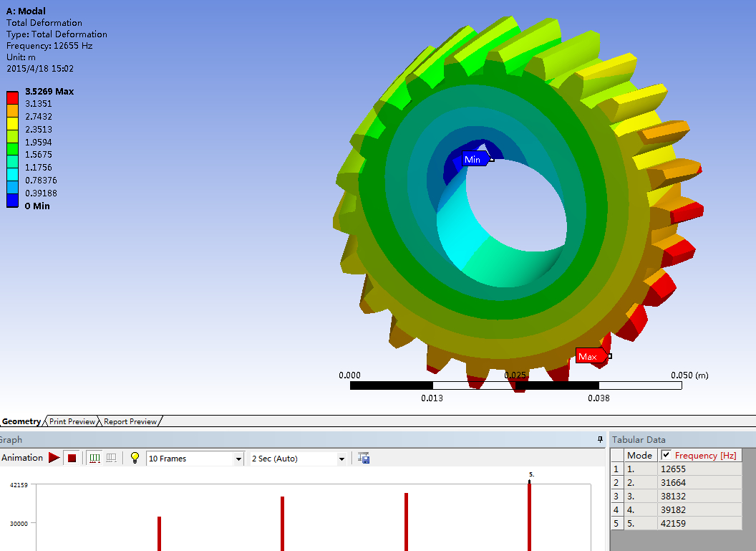Export animation video file icon
Image resolution: width=756 pixels, height=551 pixels.
pyautogui.click(x=364, y=458)
